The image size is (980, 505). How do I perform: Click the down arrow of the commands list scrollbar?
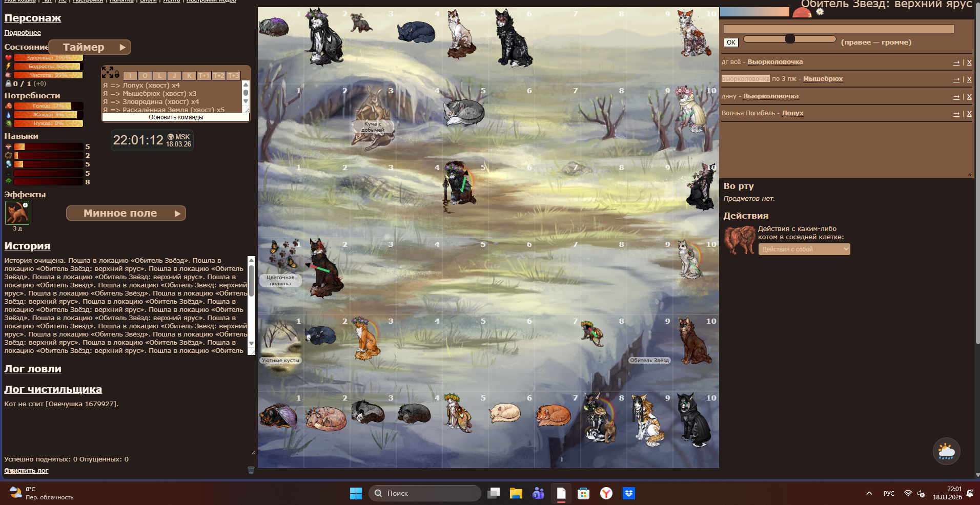(x=246, y=101)
